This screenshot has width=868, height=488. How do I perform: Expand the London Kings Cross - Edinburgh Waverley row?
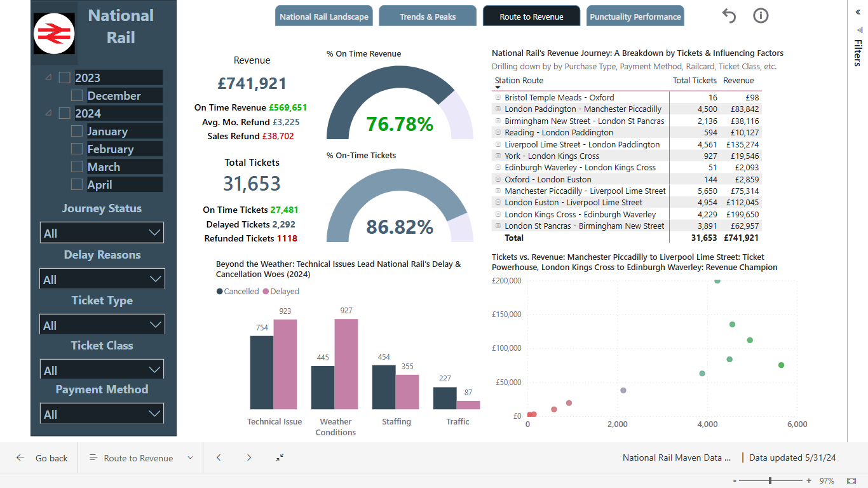pyautogui.click(x=498, y=214)
